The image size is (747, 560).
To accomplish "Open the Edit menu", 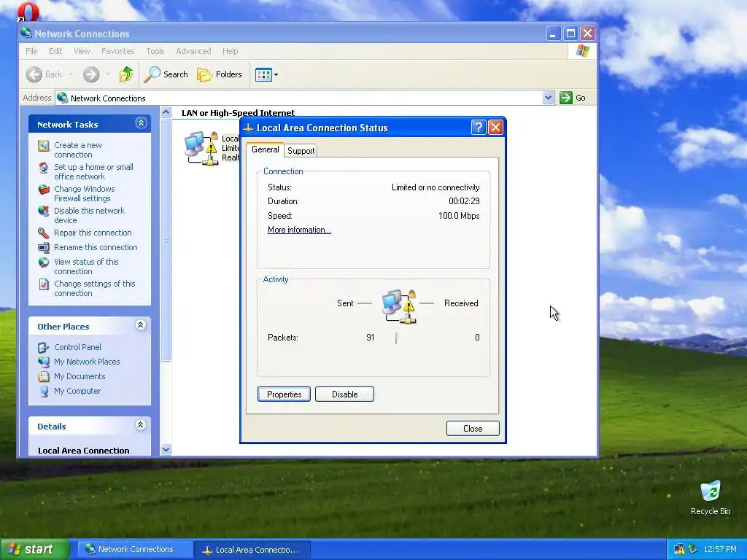I will [x=55, y=51].
